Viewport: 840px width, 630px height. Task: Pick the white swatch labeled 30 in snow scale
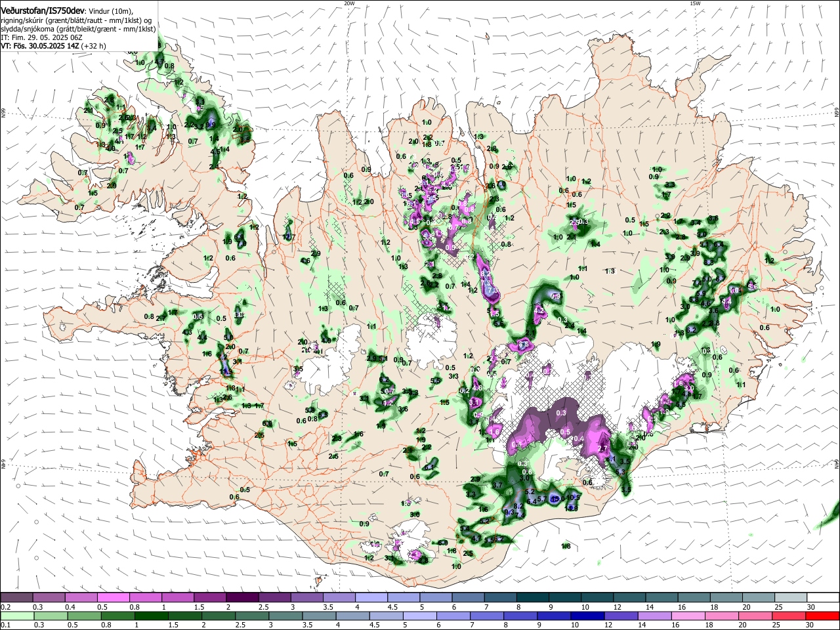pyautogui.click(x=822, y=598)
